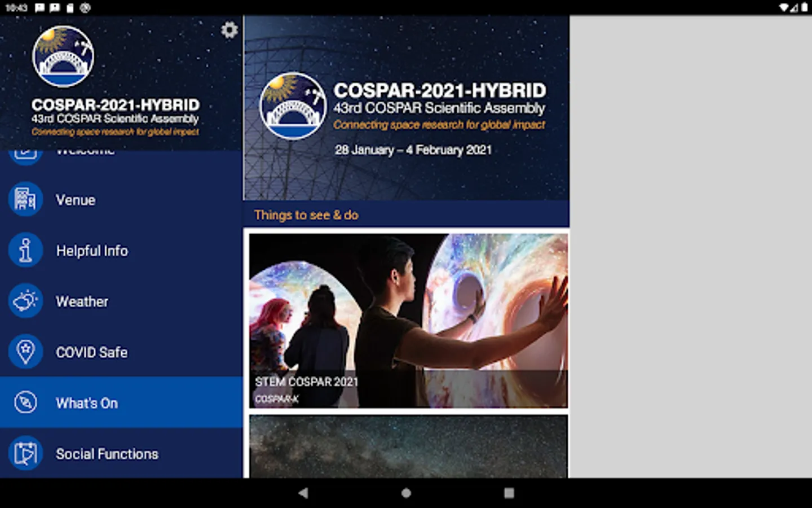Tap the Social Functions icon

(25, 453)
